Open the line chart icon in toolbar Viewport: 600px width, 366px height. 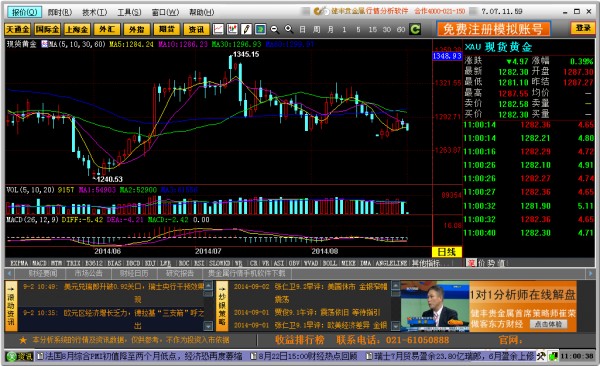click(x=218, y=29)
